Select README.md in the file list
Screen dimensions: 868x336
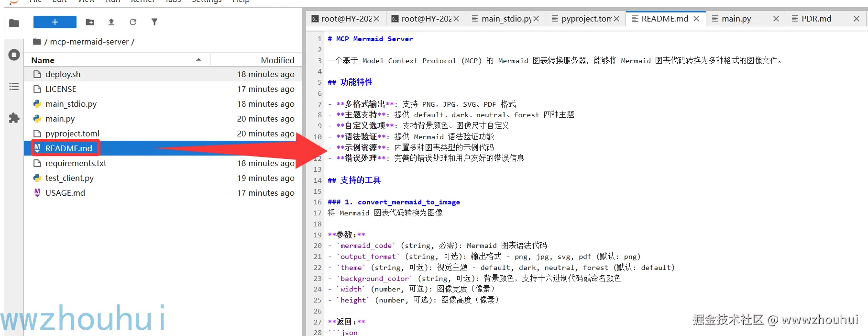pyautogui.click(x=163, y=148)
